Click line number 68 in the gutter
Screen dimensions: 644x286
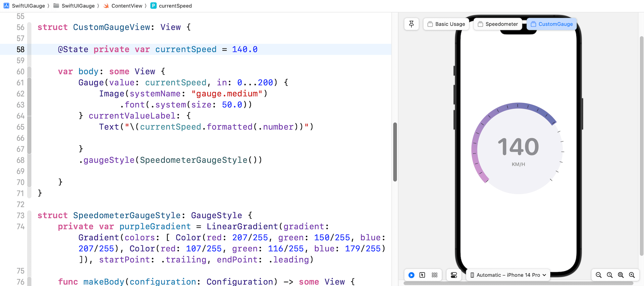click(20, 160)
